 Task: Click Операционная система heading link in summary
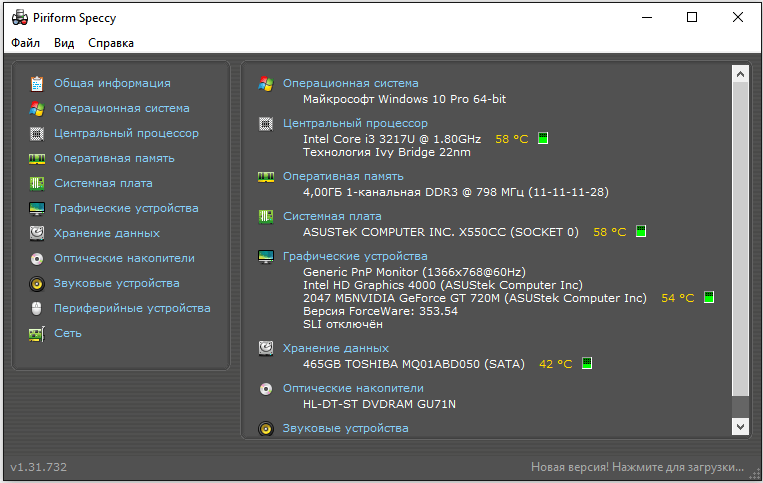coord(351,83)
